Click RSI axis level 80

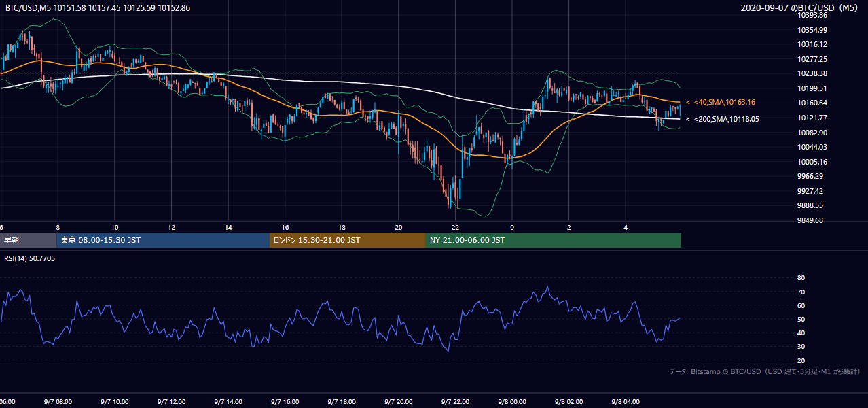pos(801,278)
